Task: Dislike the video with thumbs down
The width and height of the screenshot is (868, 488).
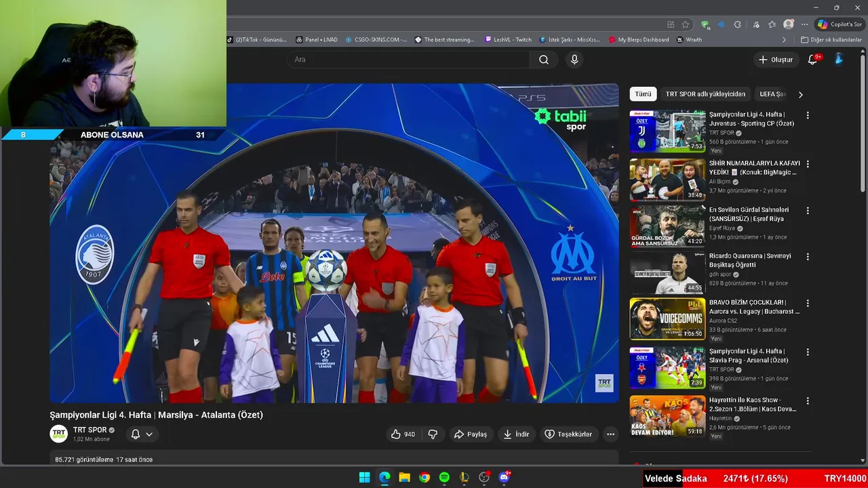Action: coord(433,434)
